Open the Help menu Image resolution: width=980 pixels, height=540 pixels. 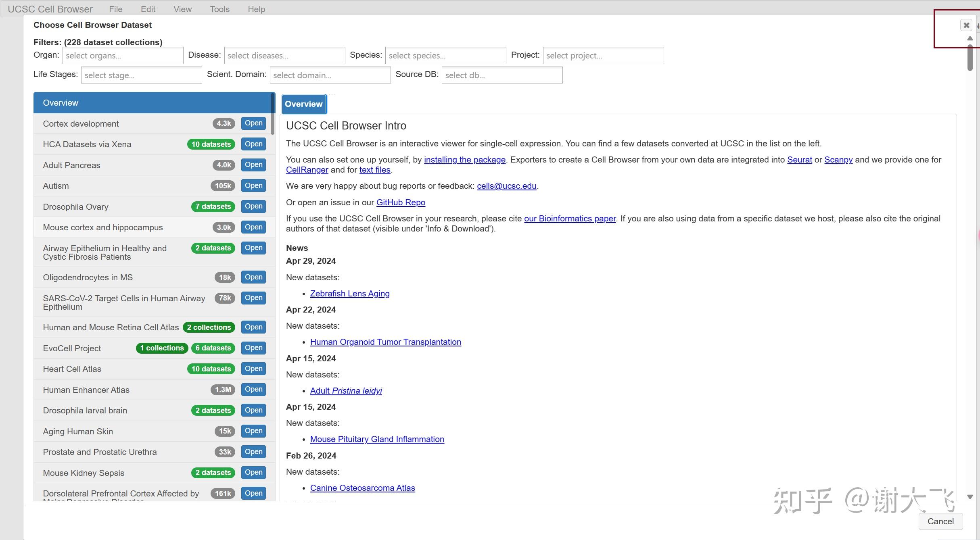click(x=256, y=9)
